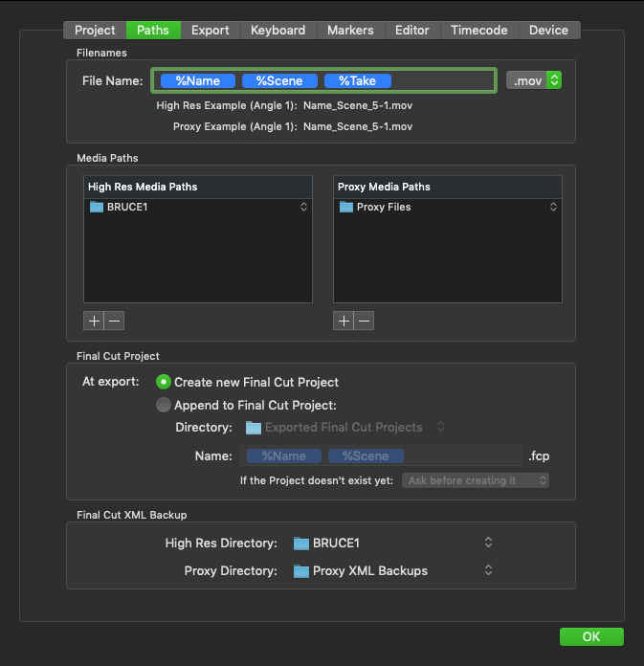Select BRUCE1 row in High Res Media Paths

coord(198,207)
